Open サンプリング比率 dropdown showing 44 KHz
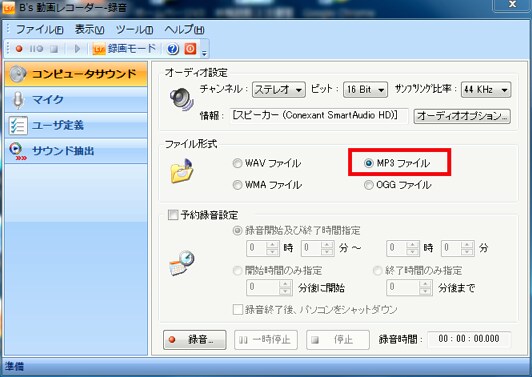532x377 pixels. [x=486, y=90]
